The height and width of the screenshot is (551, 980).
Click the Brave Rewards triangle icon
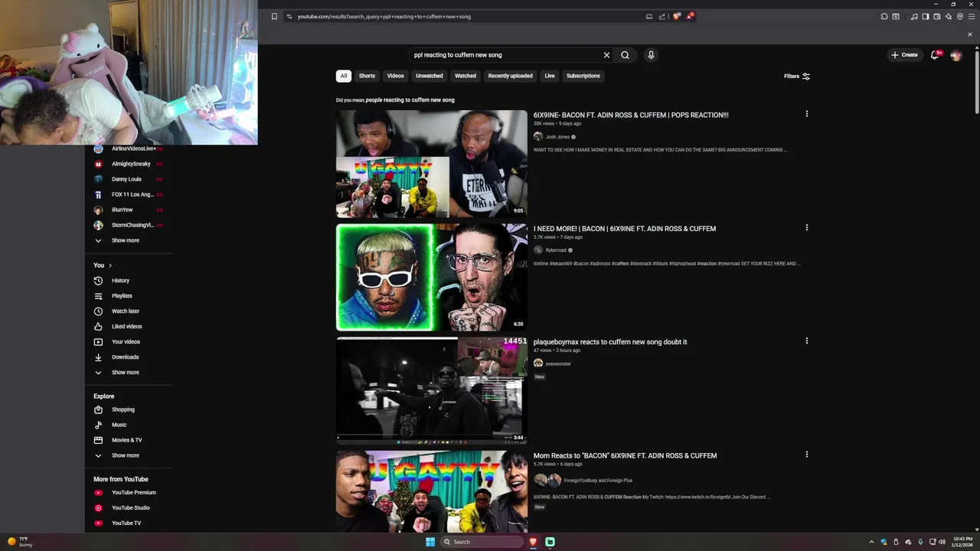pyautogui.click(x=690, y=16)
